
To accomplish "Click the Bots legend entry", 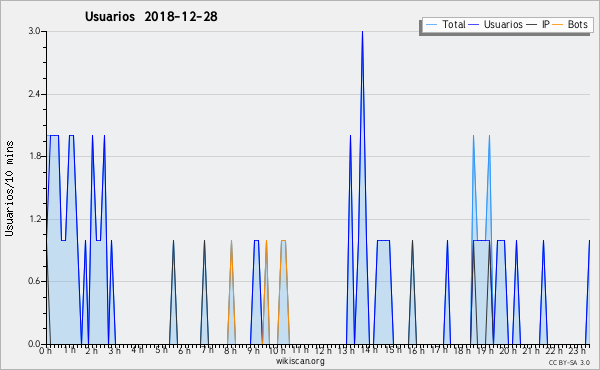I will pos(570,24).
